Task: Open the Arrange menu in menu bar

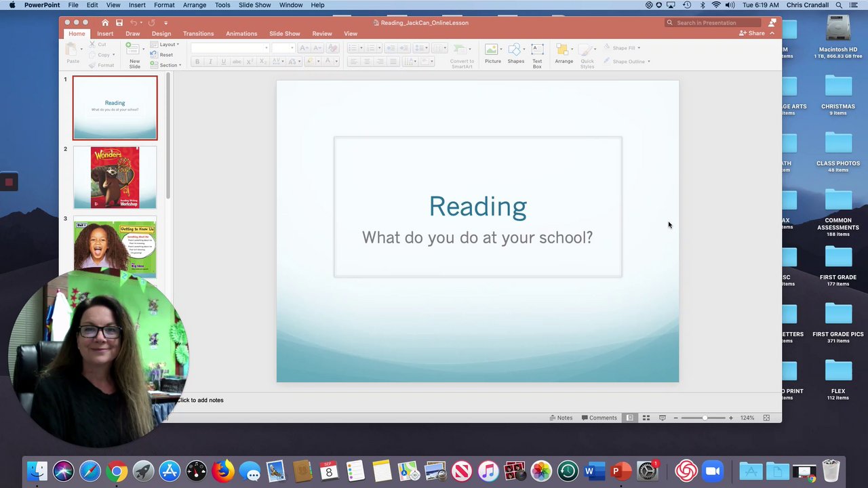Action: 195,5
